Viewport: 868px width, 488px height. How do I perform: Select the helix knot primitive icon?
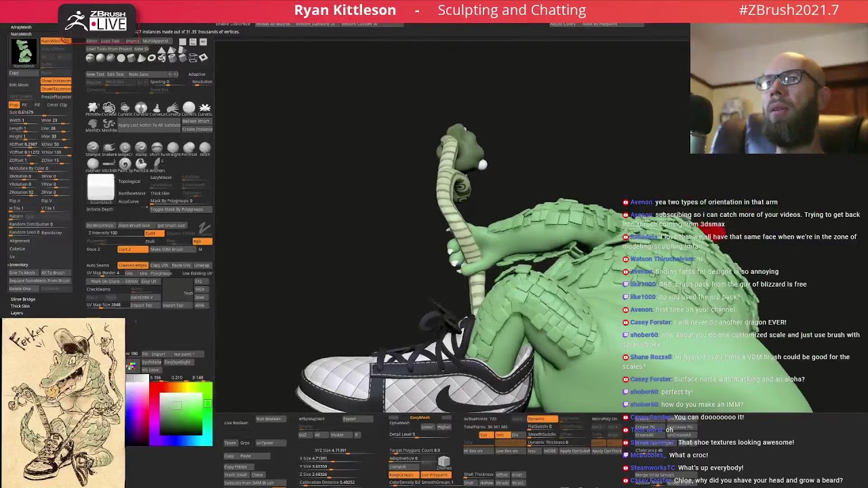161,58
